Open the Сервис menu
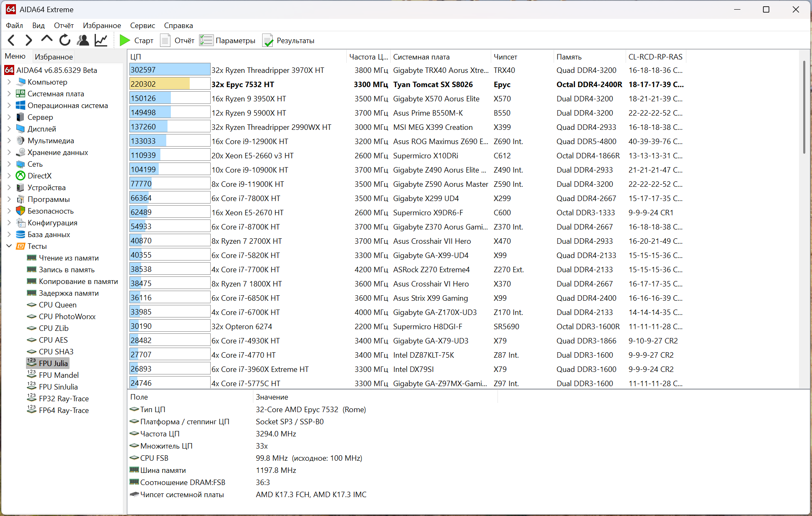This screenshot has width=812, height=516. click(x=142, y=26)
